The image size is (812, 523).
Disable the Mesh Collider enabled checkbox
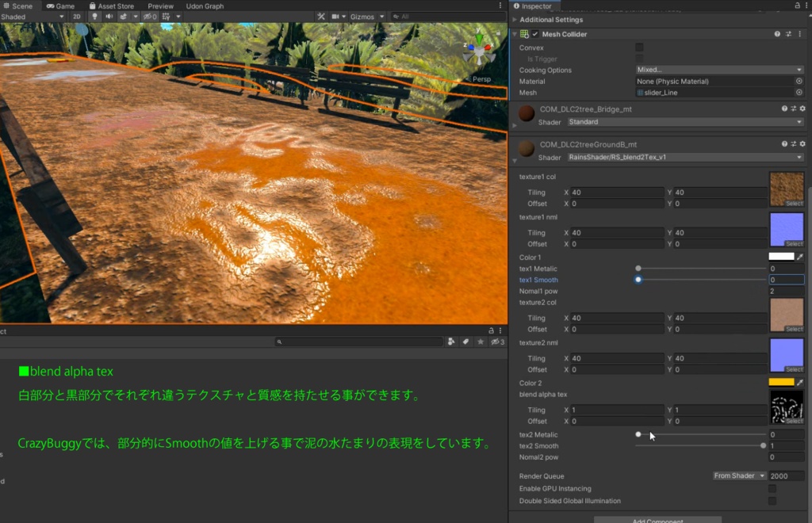click(535, 34)
